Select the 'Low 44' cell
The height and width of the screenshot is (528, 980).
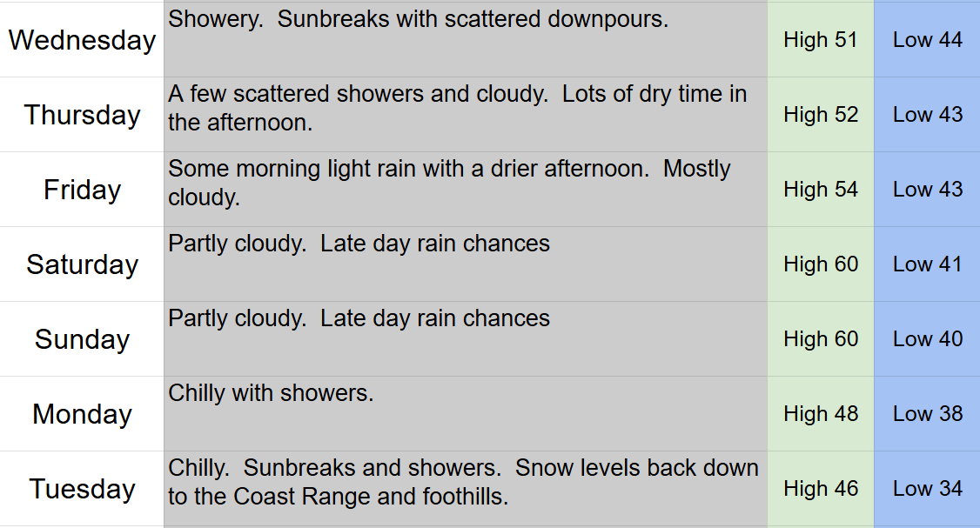(927, 40)
